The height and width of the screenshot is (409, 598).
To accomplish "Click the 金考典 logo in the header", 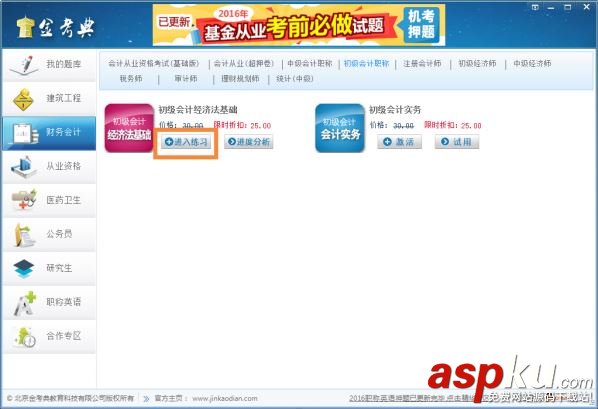I will point(55,27).
